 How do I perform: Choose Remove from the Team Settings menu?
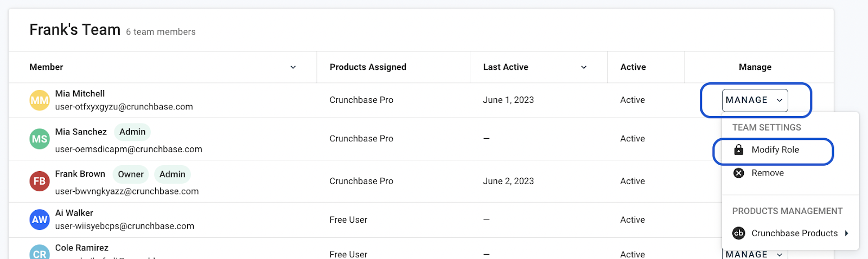coord(767,173)
